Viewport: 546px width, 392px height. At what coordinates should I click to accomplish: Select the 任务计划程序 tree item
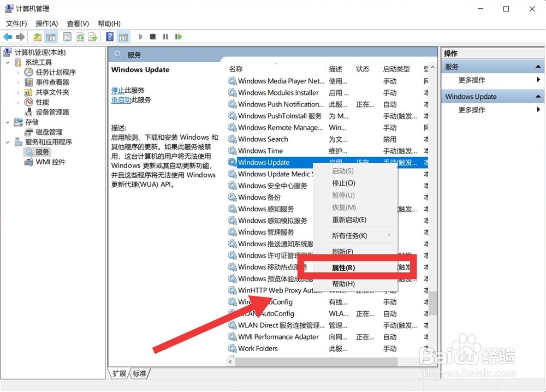(56, 72)
